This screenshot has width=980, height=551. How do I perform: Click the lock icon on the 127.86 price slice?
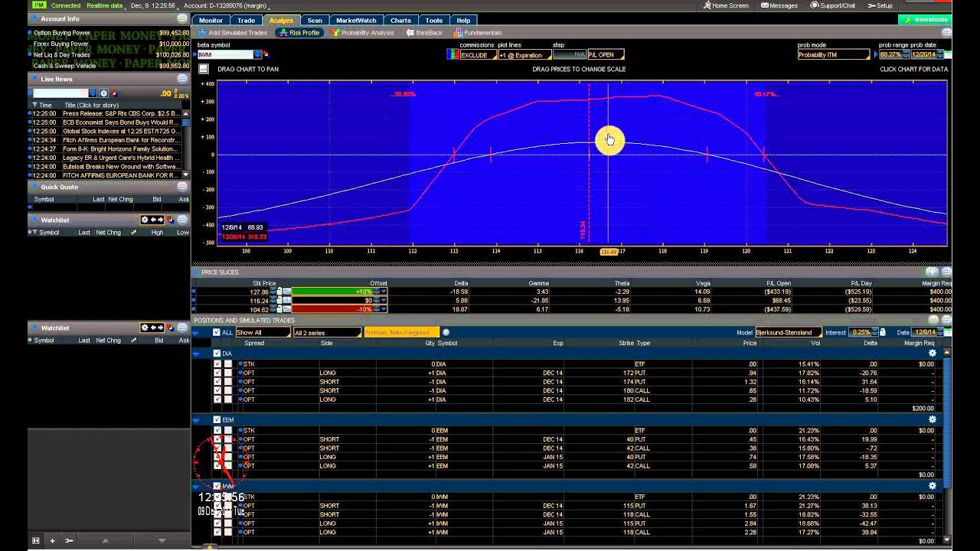[x=280, y=292]
